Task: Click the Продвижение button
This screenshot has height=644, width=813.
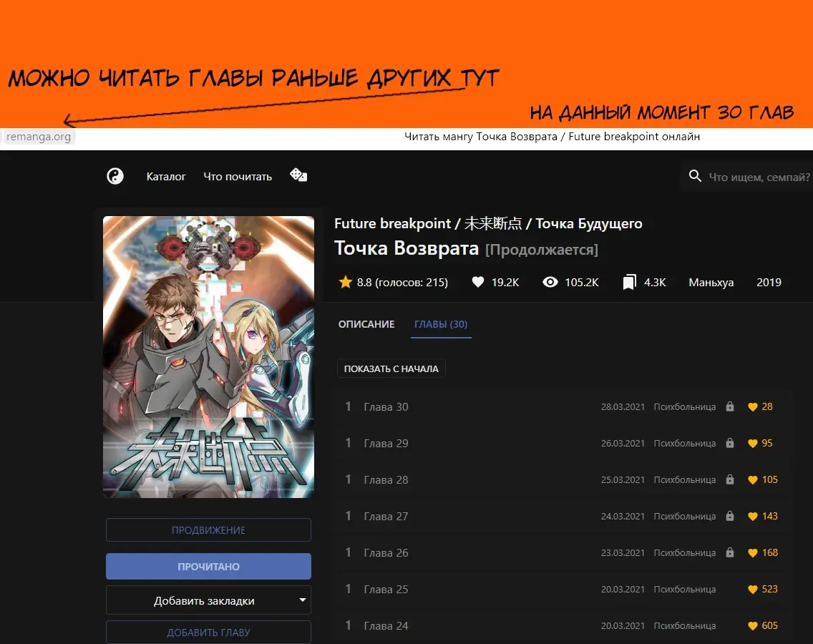Action: point(208,530)
